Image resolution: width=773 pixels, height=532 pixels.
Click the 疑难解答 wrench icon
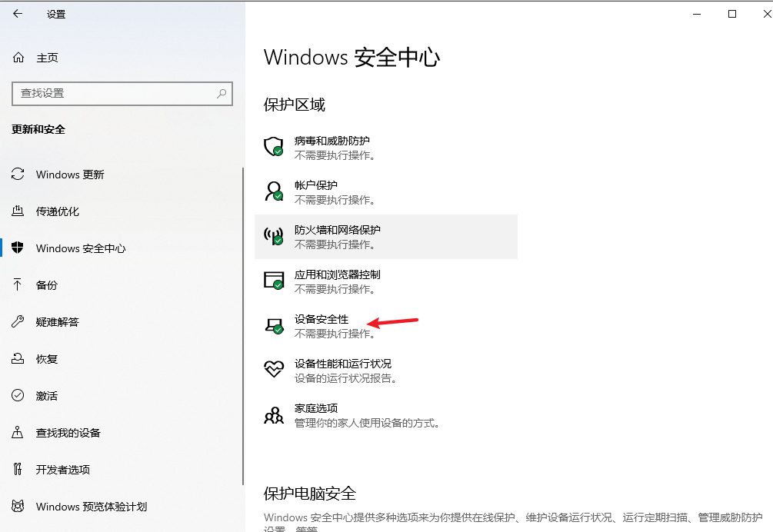[18, 321]
